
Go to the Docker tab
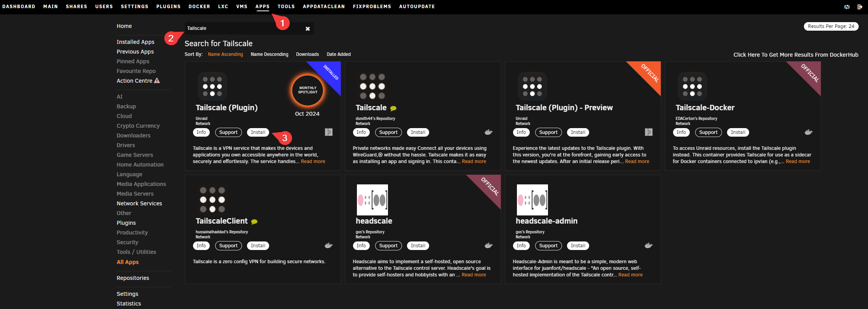coord(199,7)
